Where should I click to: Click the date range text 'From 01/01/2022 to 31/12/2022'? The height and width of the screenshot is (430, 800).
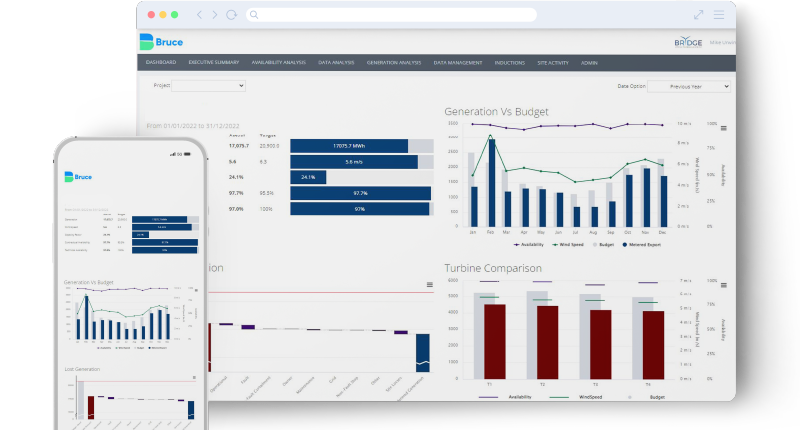(x=193, y=125)
